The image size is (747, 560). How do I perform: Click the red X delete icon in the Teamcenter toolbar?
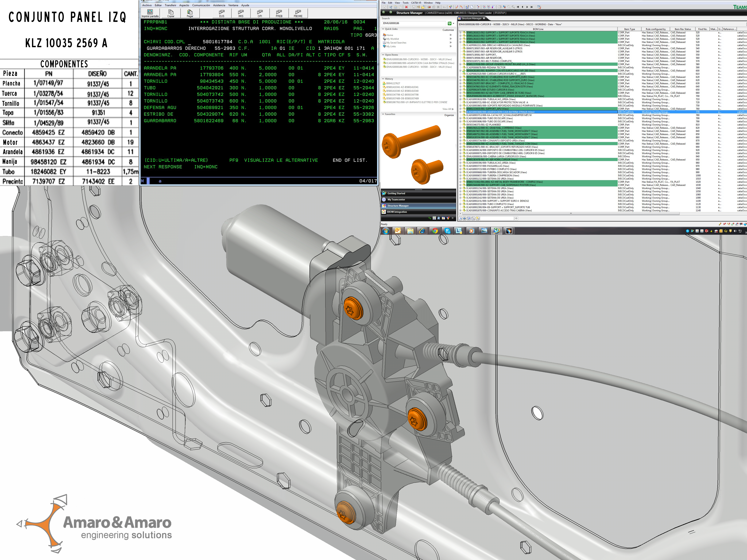click(406, 7)
